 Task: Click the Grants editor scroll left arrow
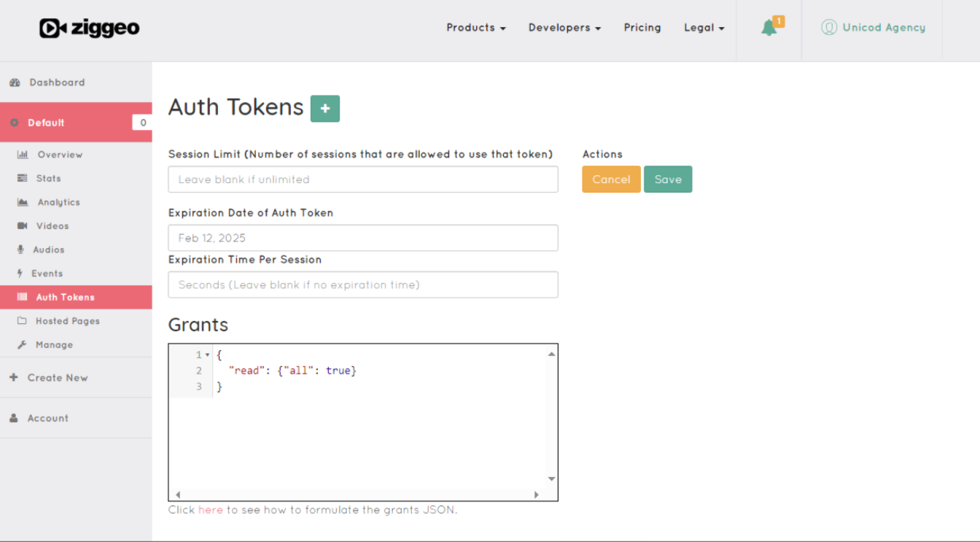coord(177,495)
